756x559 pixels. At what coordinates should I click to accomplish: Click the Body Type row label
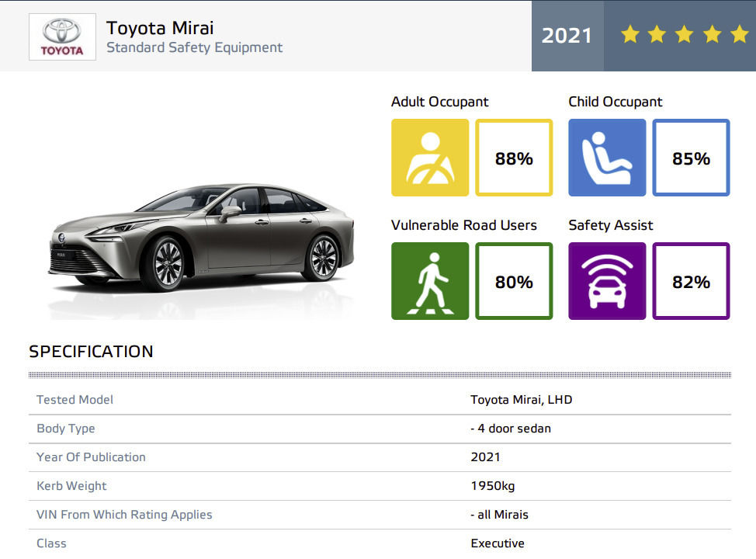(x=66, y=429)
